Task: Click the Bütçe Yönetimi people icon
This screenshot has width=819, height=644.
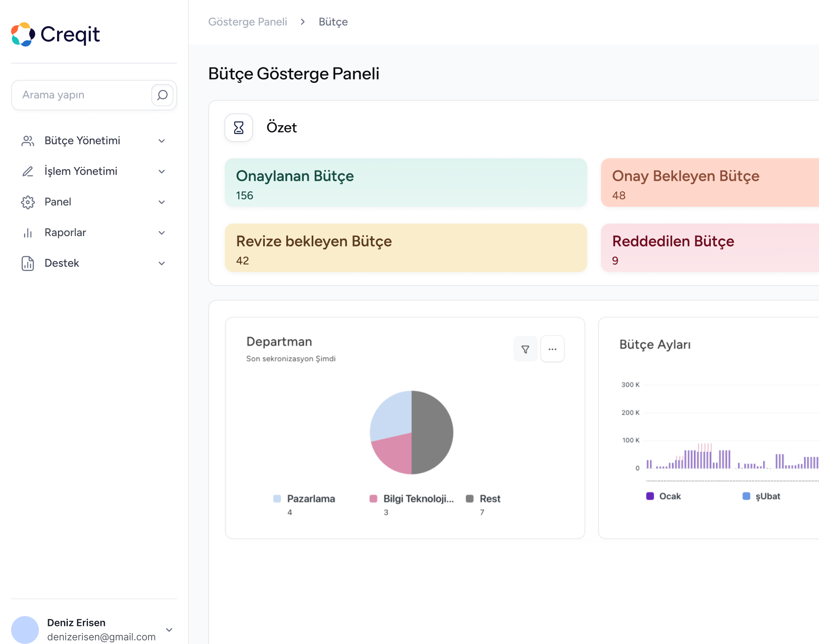Action: 28,141
